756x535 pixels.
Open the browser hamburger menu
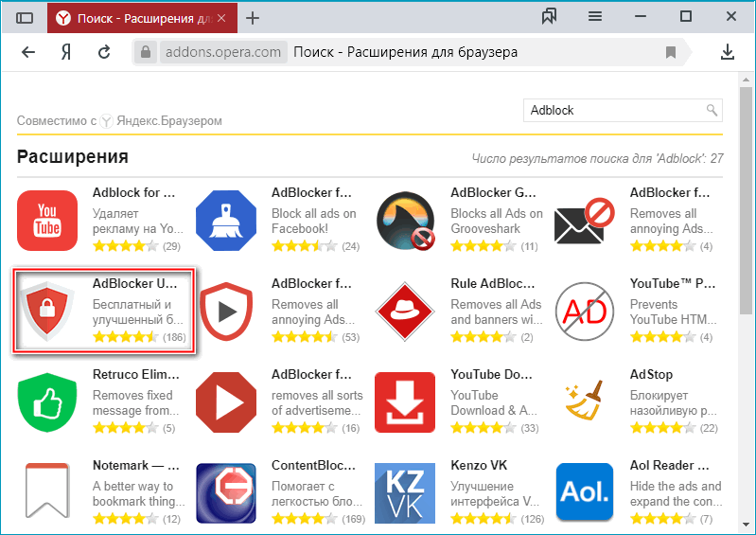(x=595, y=17)
